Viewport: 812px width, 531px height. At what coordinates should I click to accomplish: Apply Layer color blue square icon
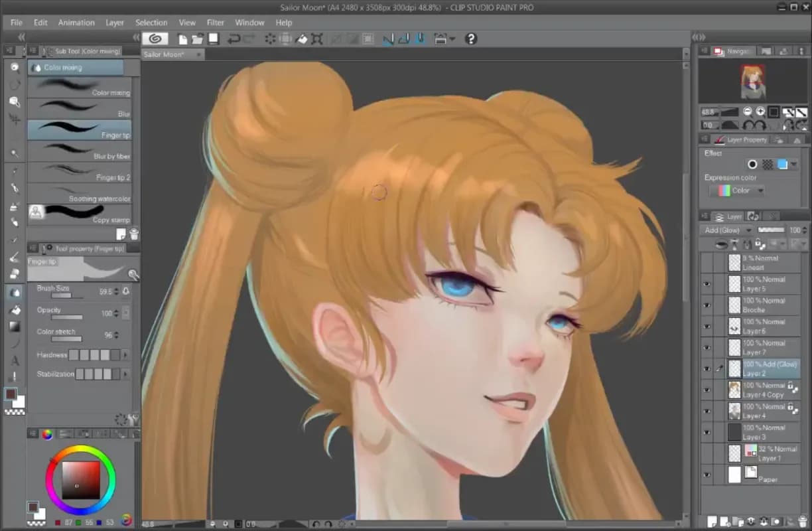tap(782, 165)
